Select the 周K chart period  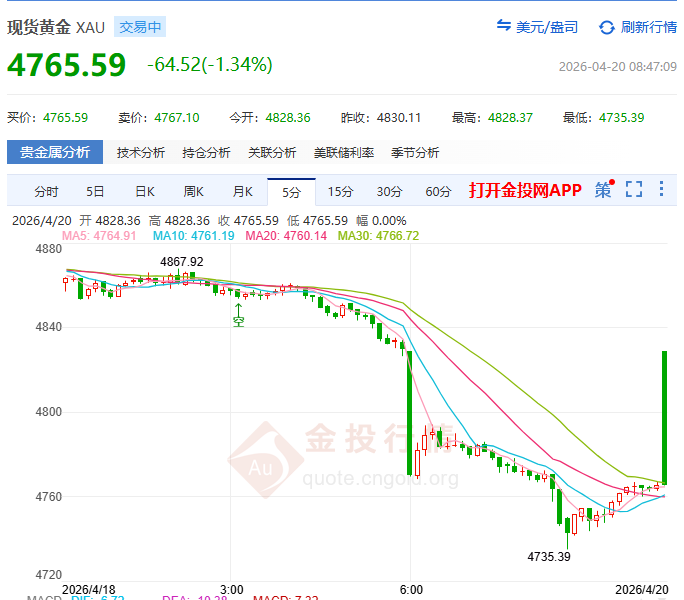[x=194, y=192]
